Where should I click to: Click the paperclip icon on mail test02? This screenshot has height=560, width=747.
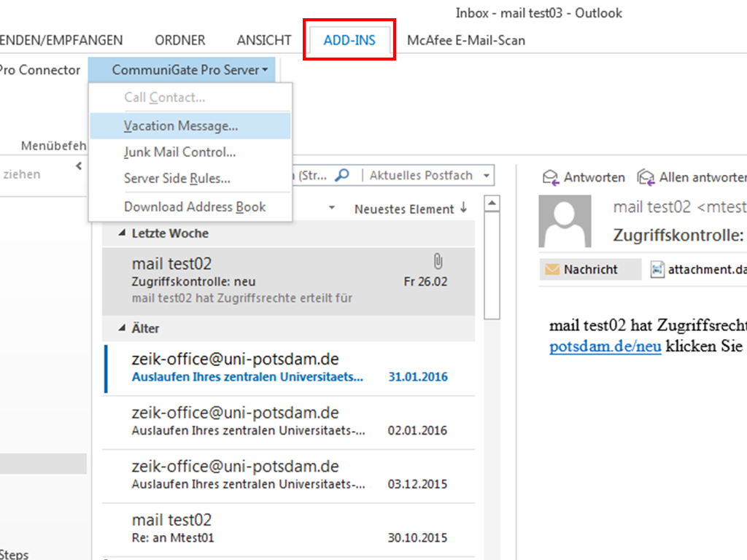(x=438, y=261)
